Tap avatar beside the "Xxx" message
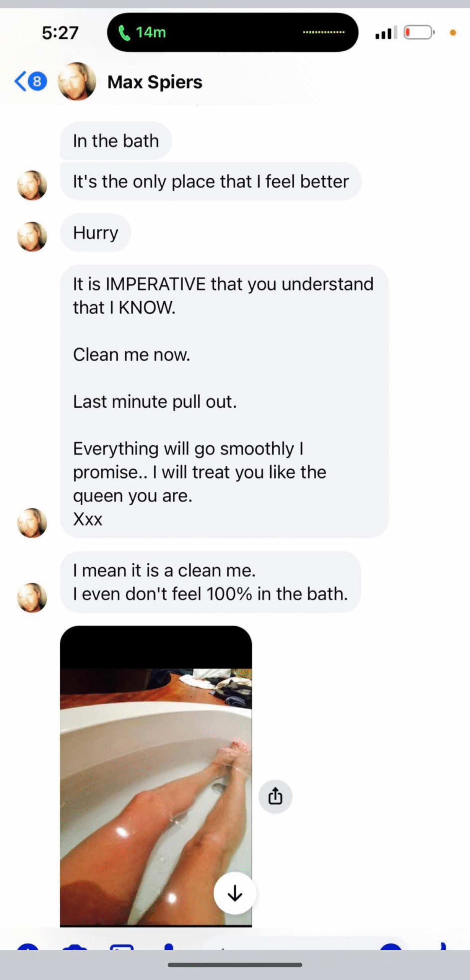Viewport: 470px width, 980px height. click(x=32, y=523)
